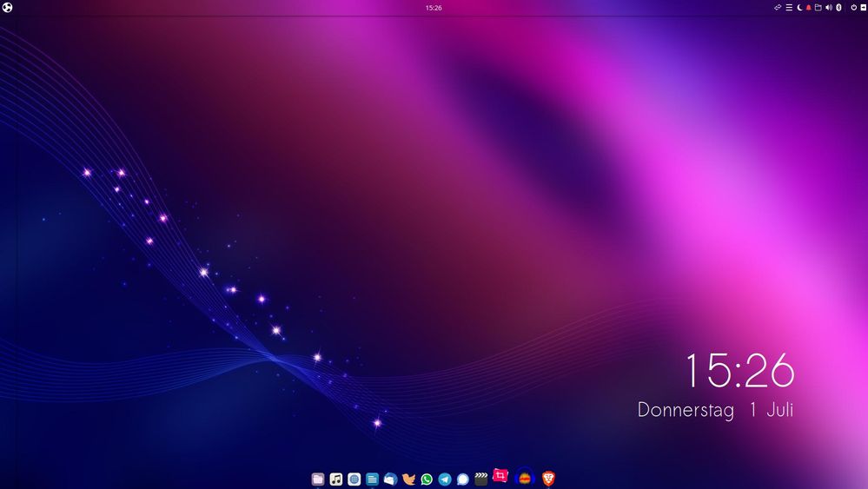The image size is (868, 489).
Task: Open the pink screenshot crop tool
Action: [x=500, y=476]
